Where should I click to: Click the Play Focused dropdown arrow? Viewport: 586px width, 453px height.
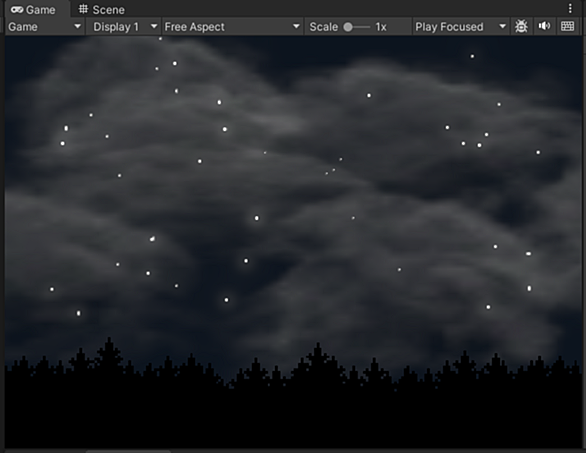point(503,26)
